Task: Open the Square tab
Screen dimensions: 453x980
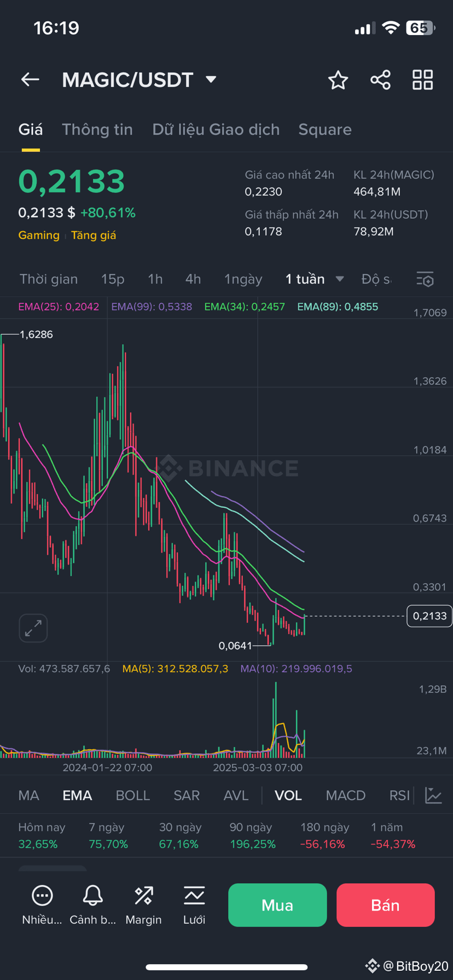Action: click(325, 130)
